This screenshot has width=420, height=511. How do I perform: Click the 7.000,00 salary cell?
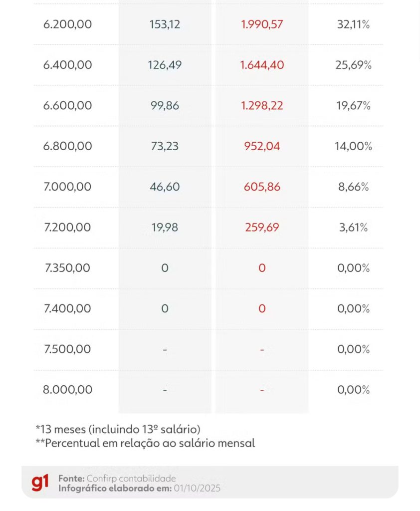tap(67, 187)
